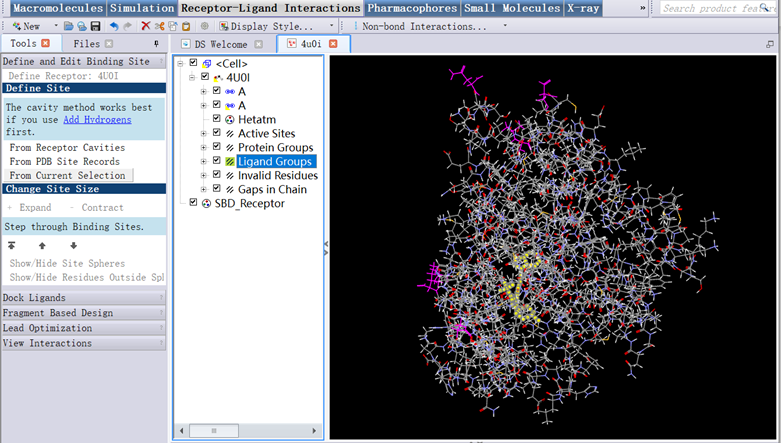Viewport: 781px width, 443px height.
Task: Switch to the Pharmacophores tab
Action: (x=412, y=8)
